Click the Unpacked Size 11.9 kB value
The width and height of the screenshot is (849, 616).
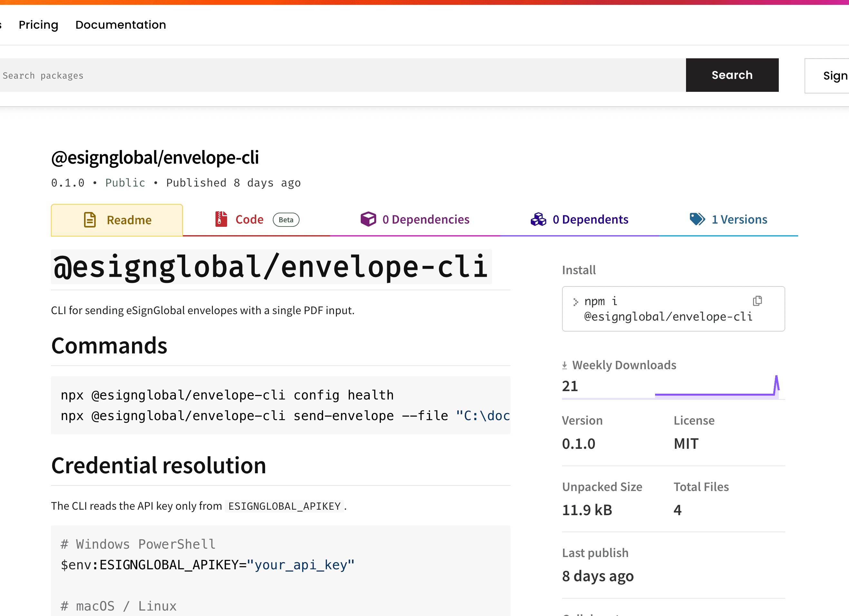[587, 510]
